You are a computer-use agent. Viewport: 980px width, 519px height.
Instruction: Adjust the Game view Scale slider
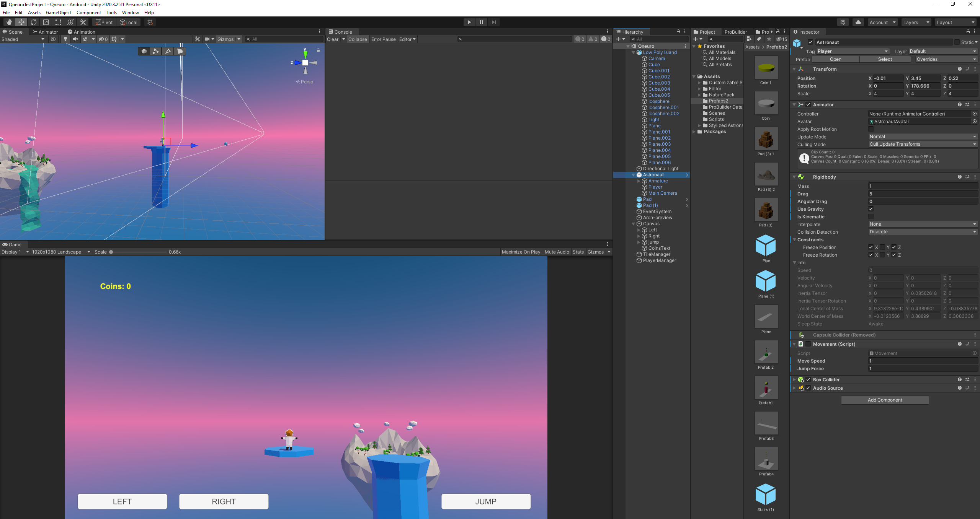coord(111,252)
